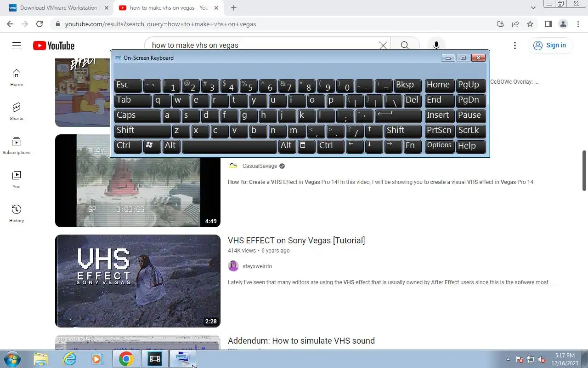Click the VHS EFFECT Sony Vegas thumbnail
Screen dimensions: 588x368
(x=138, y=281)
